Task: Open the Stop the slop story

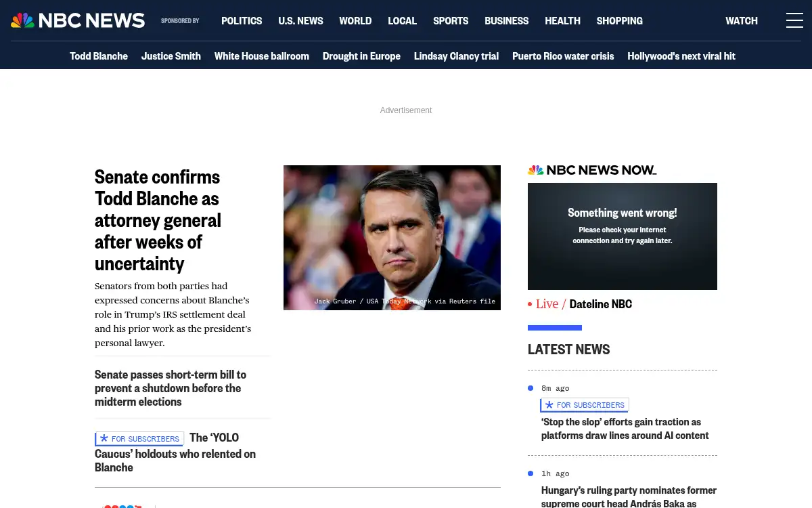Action: pos(625,429)
